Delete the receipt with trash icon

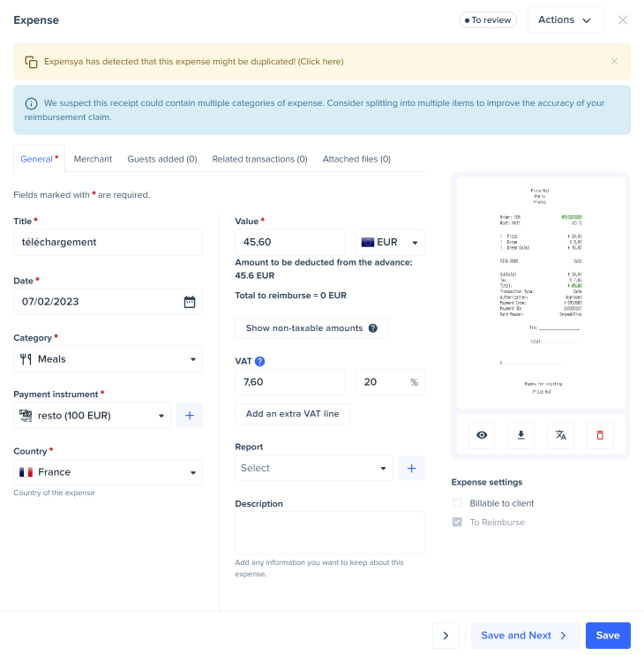(x=600, y=435)
